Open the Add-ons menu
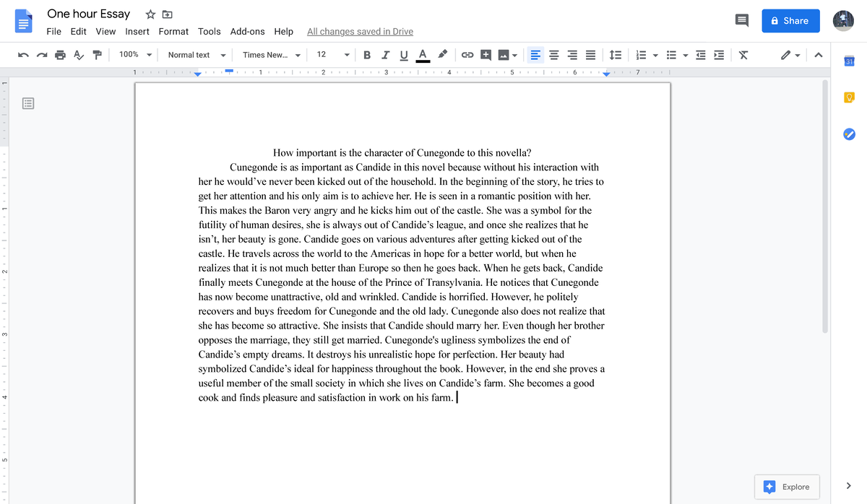This screenshot has height=504, width=867. [x=247, y=31]
